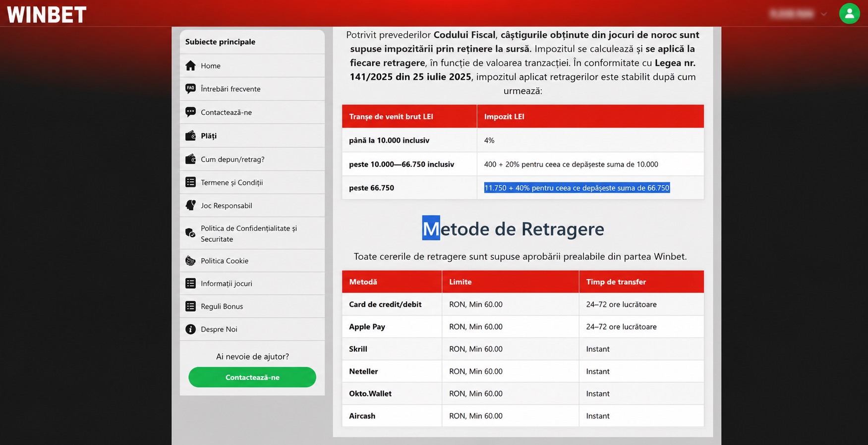Click the Instant cell in Skrill row
This screenshot has width=868, height=445.
[x=641, y=349]
